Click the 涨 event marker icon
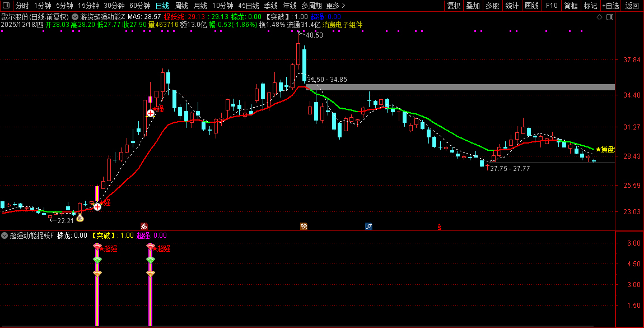The image size is (644, 328). tap(144, 226)
